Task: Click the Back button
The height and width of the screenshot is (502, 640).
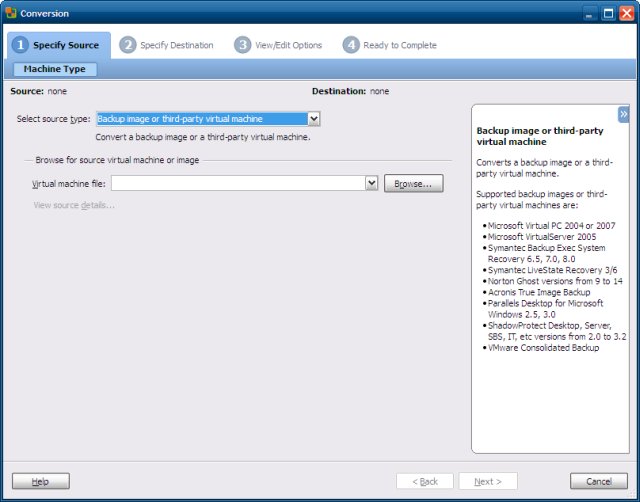Action: tap(424, 481)
